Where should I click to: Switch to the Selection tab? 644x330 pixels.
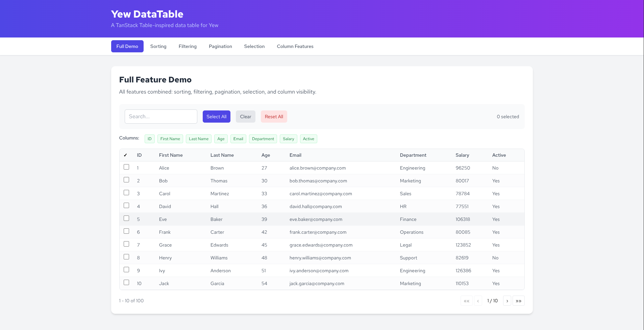254,46
